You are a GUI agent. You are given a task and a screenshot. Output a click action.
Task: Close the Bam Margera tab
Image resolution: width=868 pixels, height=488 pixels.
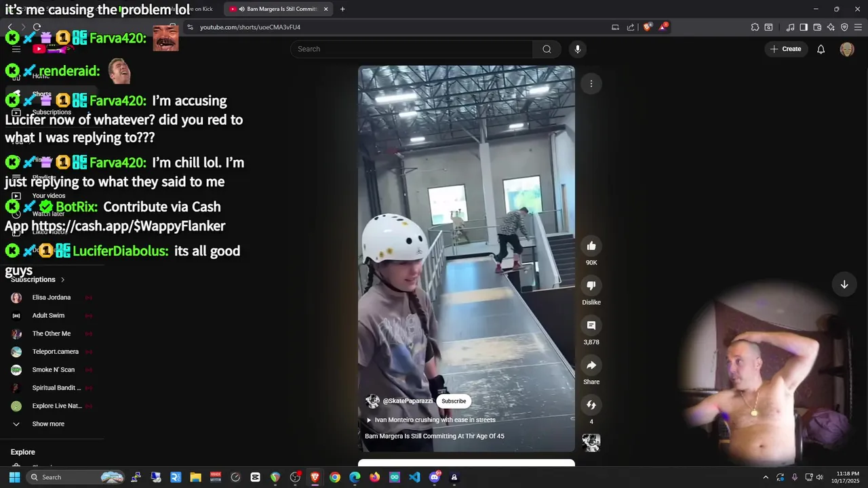point(325,9)
